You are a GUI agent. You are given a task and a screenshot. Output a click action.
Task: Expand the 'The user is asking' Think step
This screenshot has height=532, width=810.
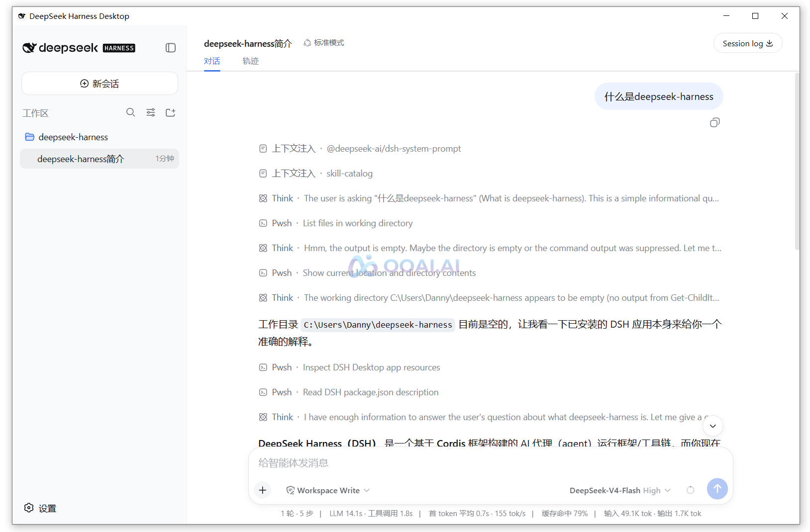point(490,198)
